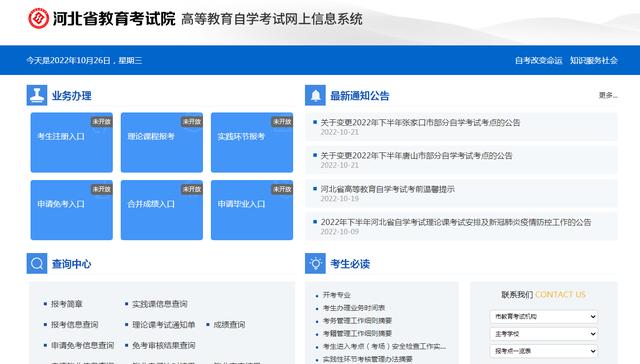Open the 考务管理工作细则摘要 link

(x=357, y=321)
